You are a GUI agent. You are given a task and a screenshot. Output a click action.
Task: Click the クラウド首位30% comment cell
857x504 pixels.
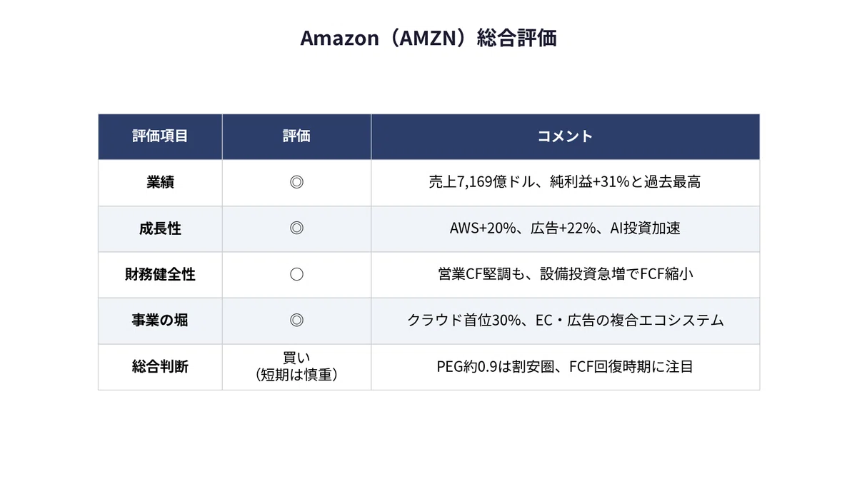tap(565, 321)
